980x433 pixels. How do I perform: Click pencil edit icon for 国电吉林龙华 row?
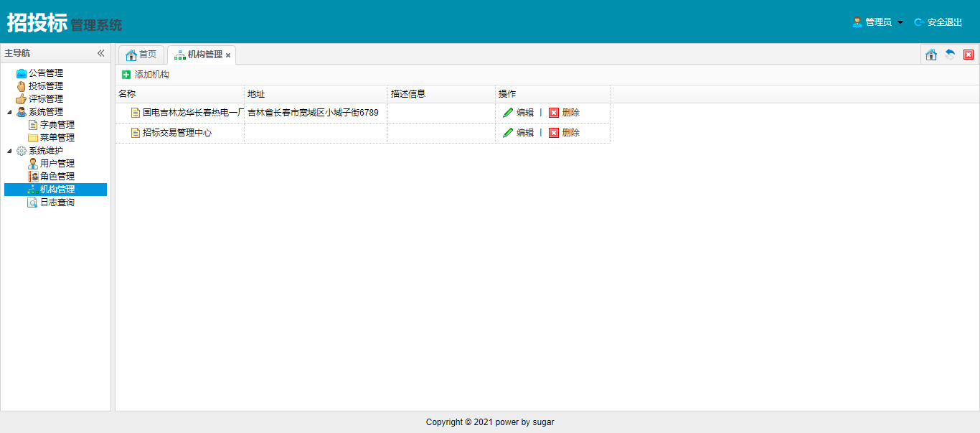tap(508, 113)
